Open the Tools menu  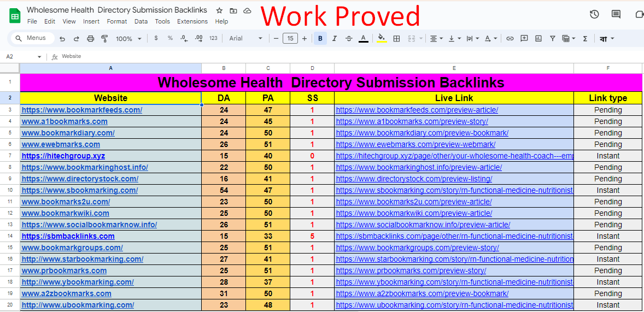pos(162,21)
